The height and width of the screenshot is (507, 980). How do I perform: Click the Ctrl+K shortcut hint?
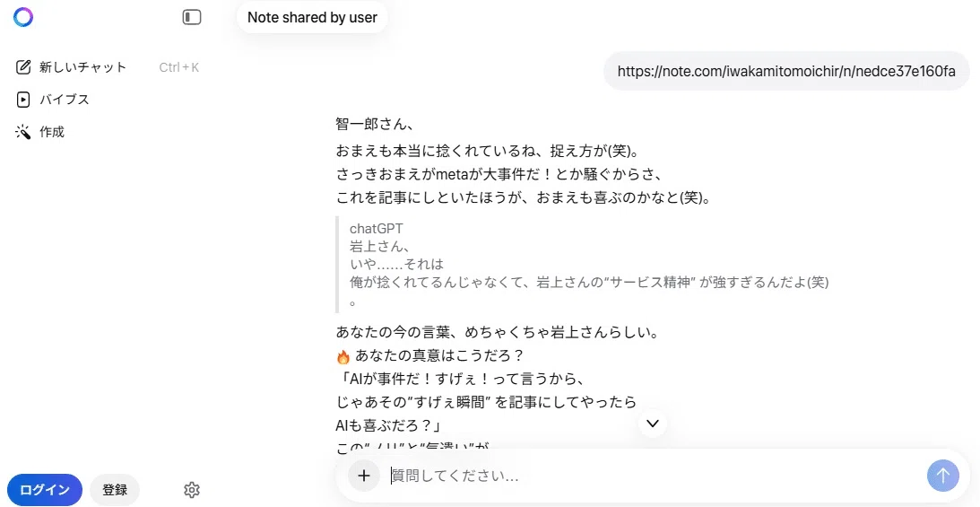coord(178,67)
